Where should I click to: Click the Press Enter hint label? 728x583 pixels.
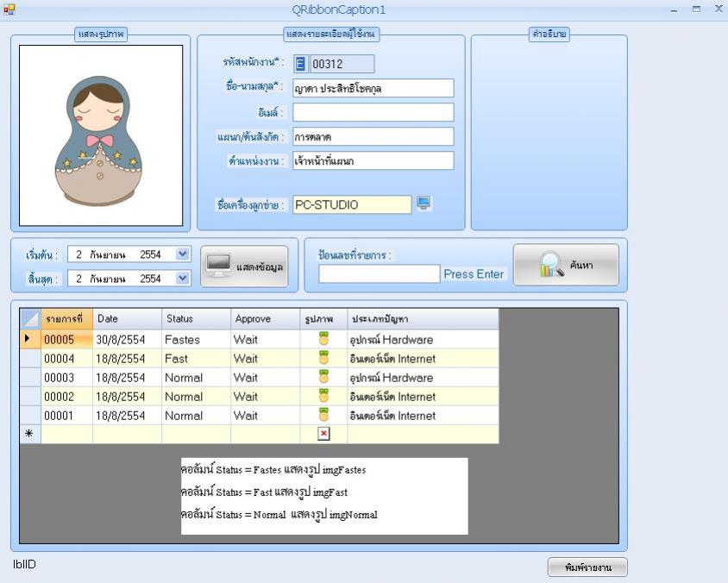click(x=474, y=274)
